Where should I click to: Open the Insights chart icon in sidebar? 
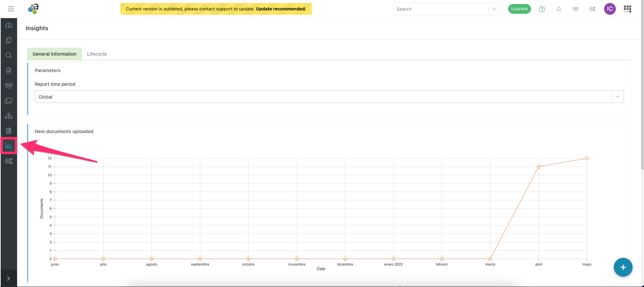pyautogui.click(x=9, y=146)
